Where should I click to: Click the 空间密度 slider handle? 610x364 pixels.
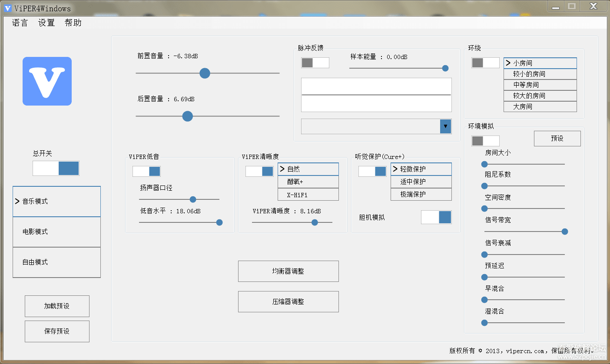[x=484, y=208]
